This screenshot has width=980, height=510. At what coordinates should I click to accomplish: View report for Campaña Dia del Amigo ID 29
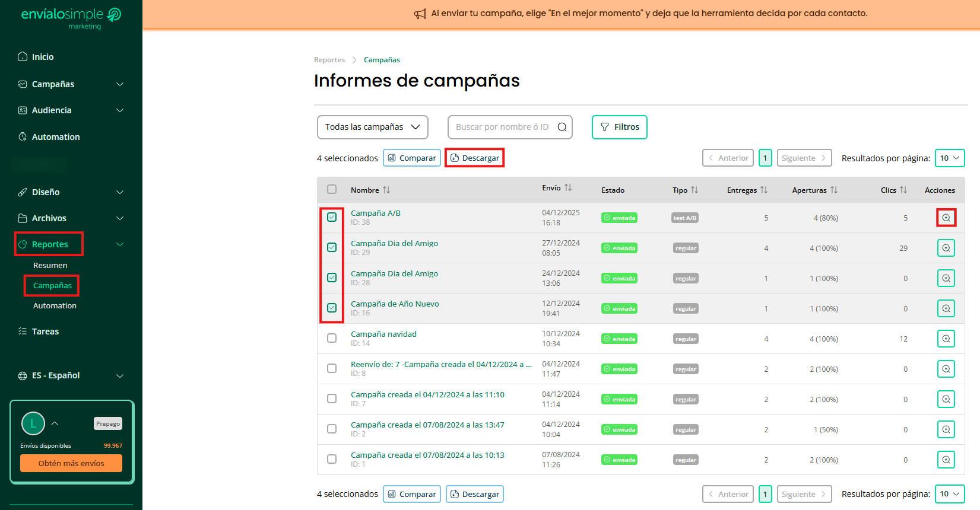tap(946, 248)
